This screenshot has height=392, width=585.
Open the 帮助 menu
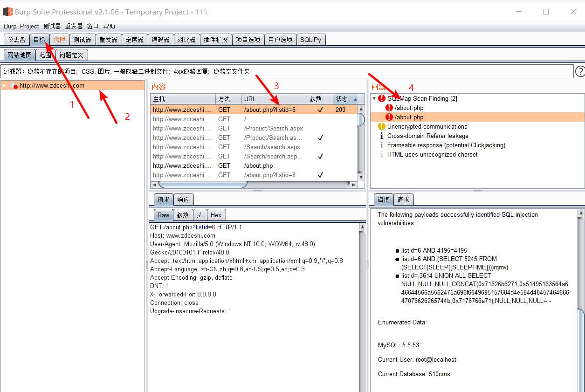[x=109, y=26]
